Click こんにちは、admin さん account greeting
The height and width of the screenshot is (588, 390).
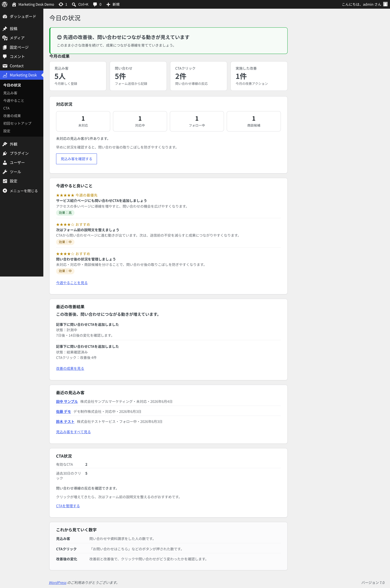(x=361, y=4)
